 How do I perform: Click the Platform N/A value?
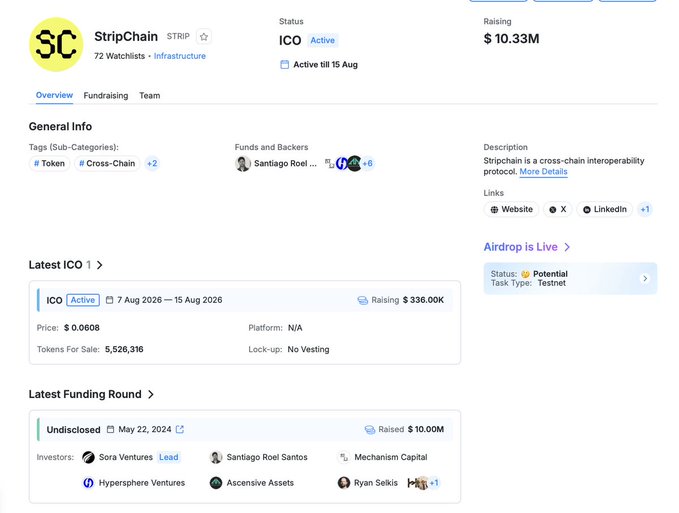[295, 328]
